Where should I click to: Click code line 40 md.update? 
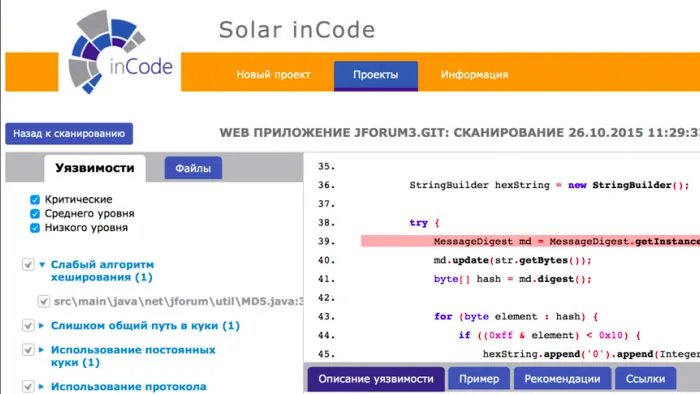pyautogui.click(x=512, y=260)
